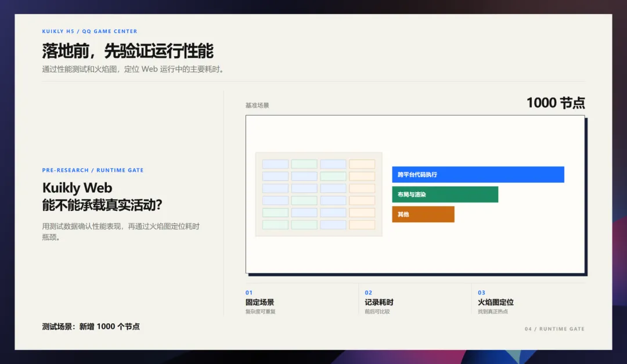This screenshot has height=364, width=627.
Task: Click the "基准场景" chart label
Action: click(x=257, y=105)
